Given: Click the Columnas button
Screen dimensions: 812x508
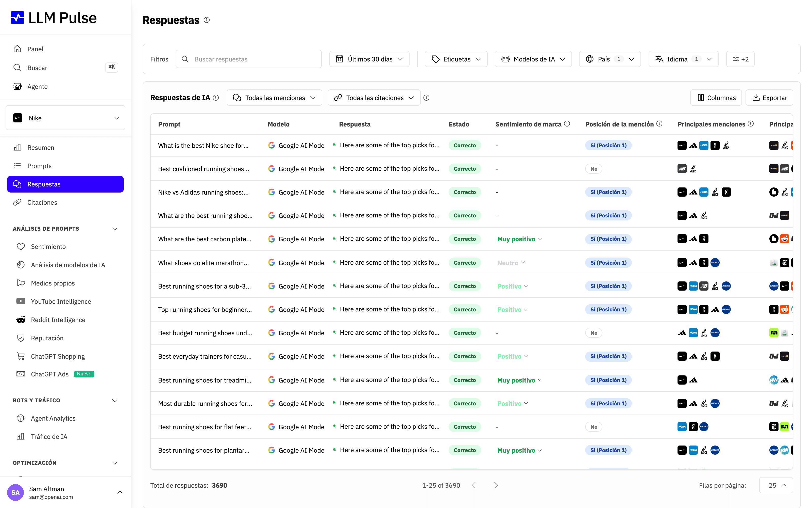Looking at the screenshot, I should click(716, 98).
